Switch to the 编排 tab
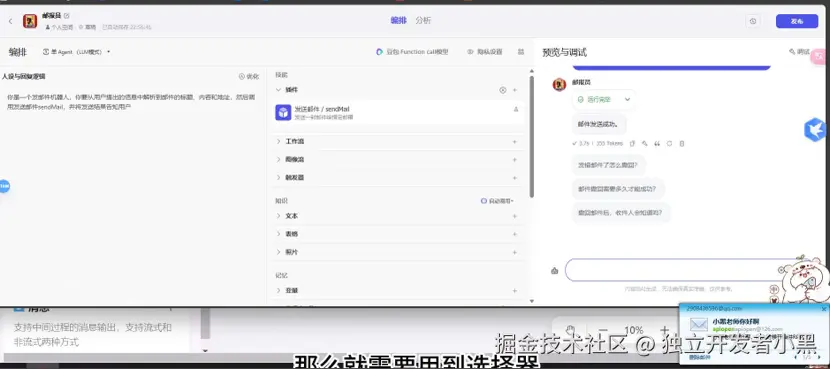This screenshot has height=369, width=830. [x=398, y=20]
